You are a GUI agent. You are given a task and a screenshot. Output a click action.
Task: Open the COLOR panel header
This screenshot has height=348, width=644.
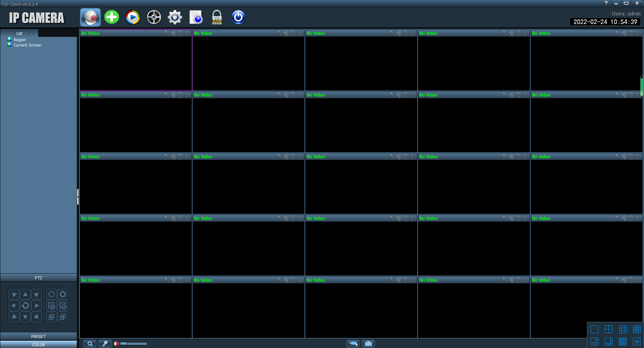[39, 345]
